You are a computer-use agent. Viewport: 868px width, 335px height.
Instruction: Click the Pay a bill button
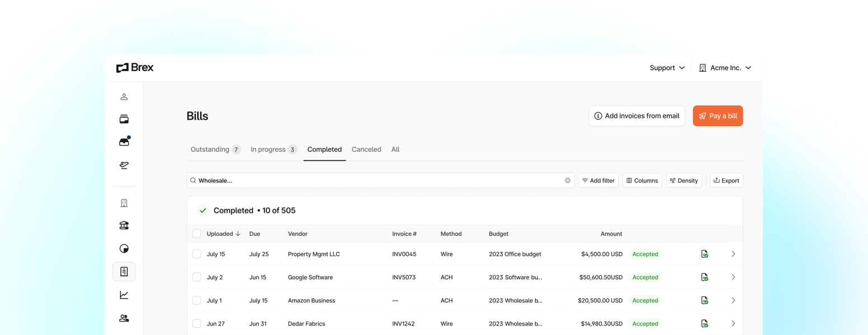[718, 116]
